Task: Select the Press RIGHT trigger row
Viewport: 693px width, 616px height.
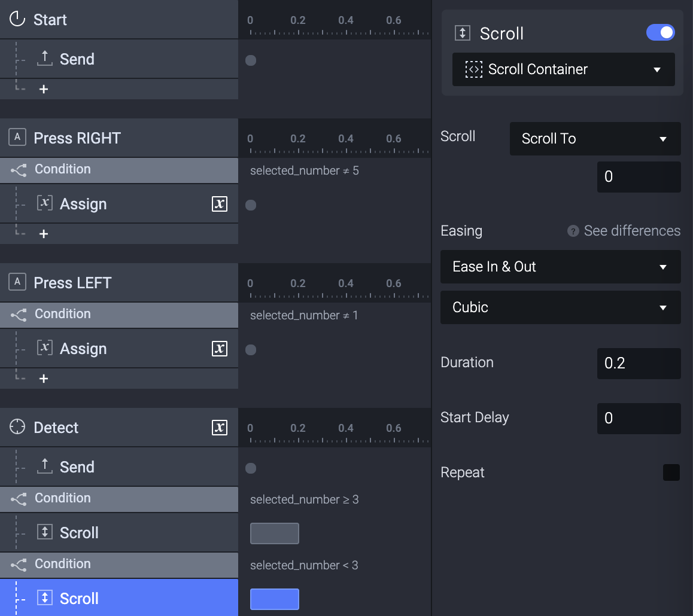Action: click(x=119, y=138)
